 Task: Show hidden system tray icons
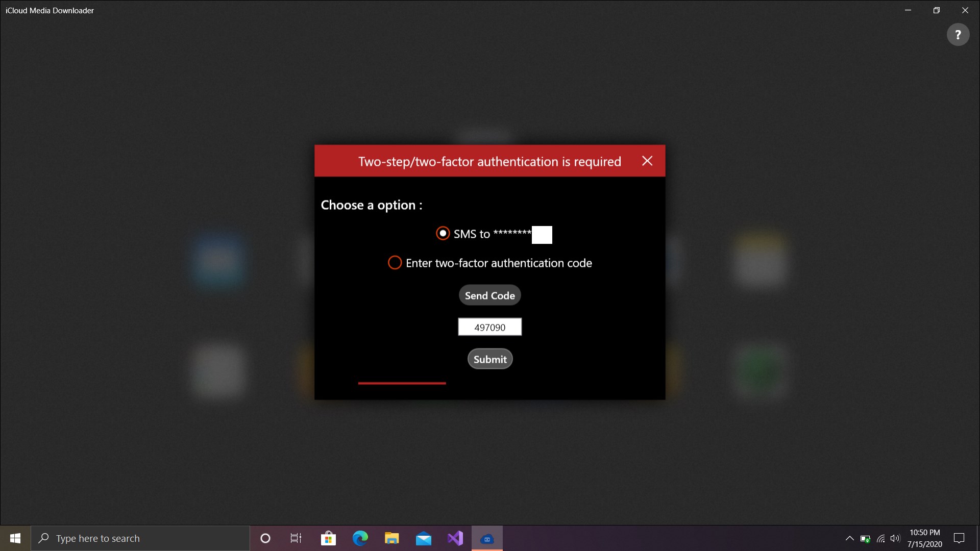click(849, 538)
